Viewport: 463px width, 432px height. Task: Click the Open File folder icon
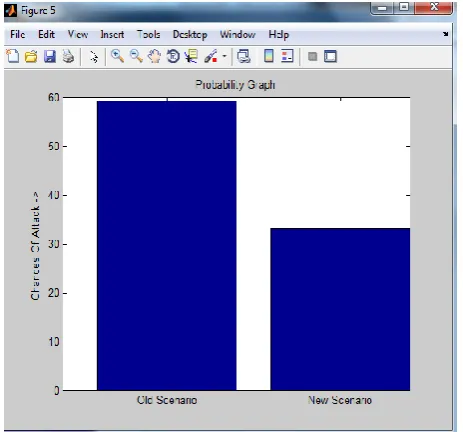(31, 56)
